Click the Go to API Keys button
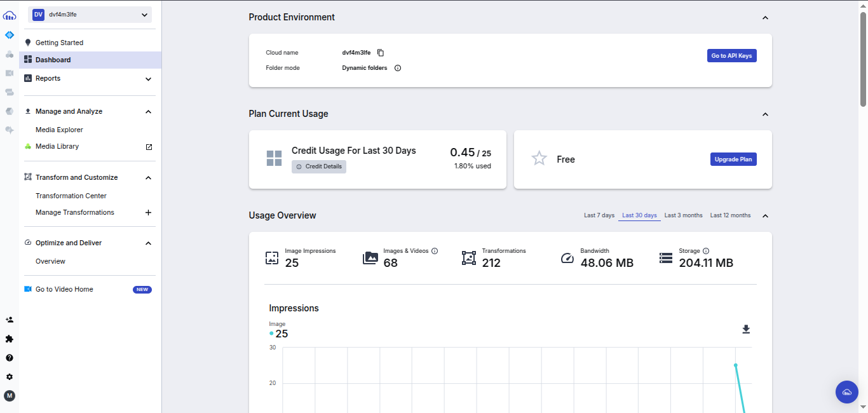The image size is (868, 413). (732, 56)
